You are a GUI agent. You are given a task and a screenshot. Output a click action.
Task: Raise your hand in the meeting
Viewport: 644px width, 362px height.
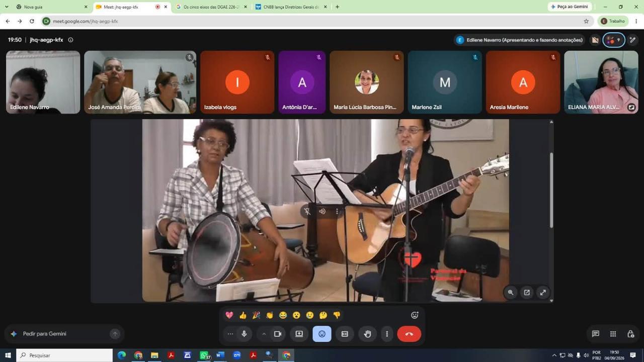(367, 334)
